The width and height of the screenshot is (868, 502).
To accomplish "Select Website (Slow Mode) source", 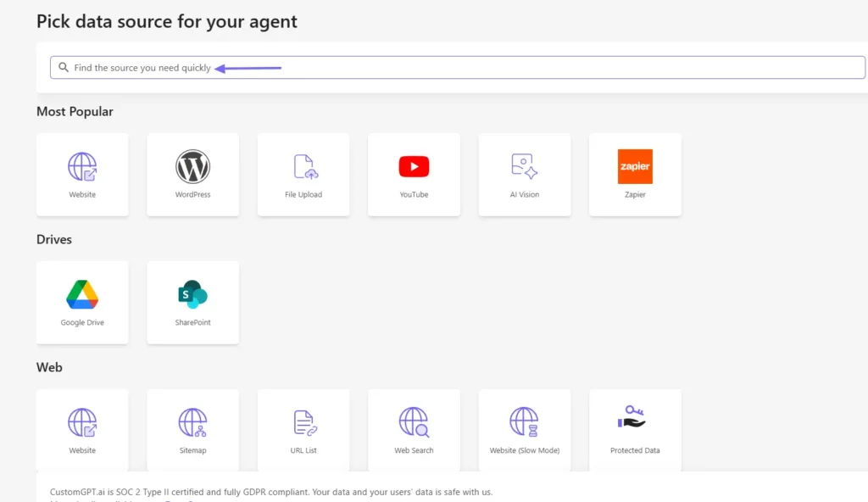I will 525,431.
